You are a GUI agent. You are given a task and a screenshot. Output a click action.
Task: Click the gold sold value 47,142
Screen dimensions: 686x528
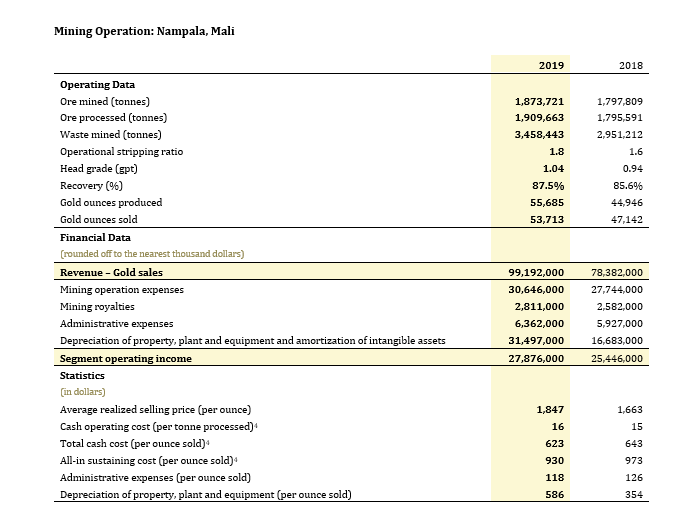click(x=627, y=220)
